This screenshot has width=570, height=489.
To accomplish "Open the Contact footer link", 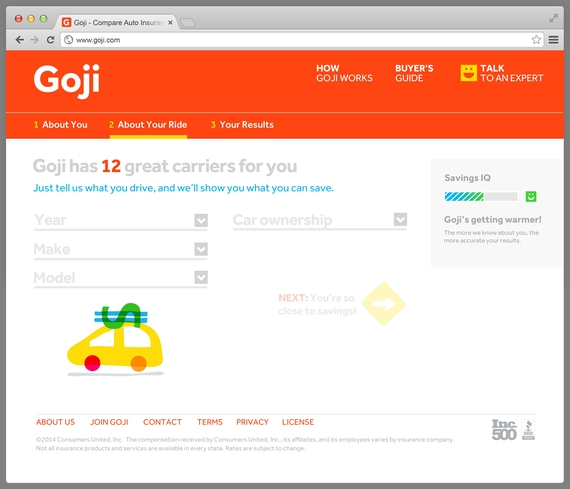I will coord(162,422).
